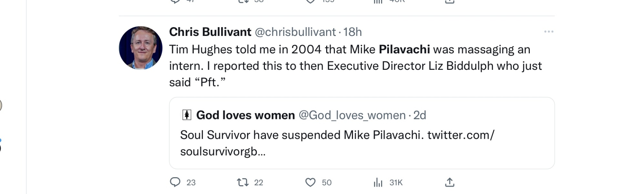The height and width of the screenshot is (194, 644).
Task: Select the God loves women account name
Action: click(x=246, y=115)
